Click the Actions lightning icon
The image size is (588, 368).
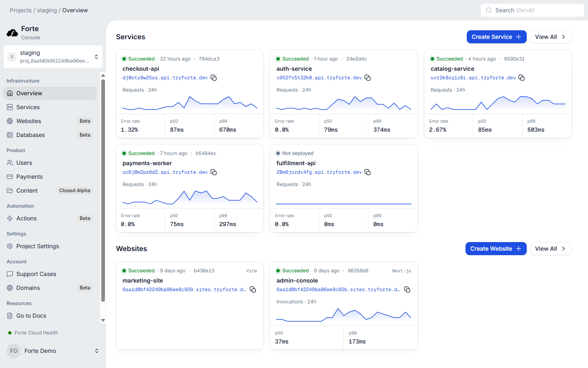(x=10, y=218)
